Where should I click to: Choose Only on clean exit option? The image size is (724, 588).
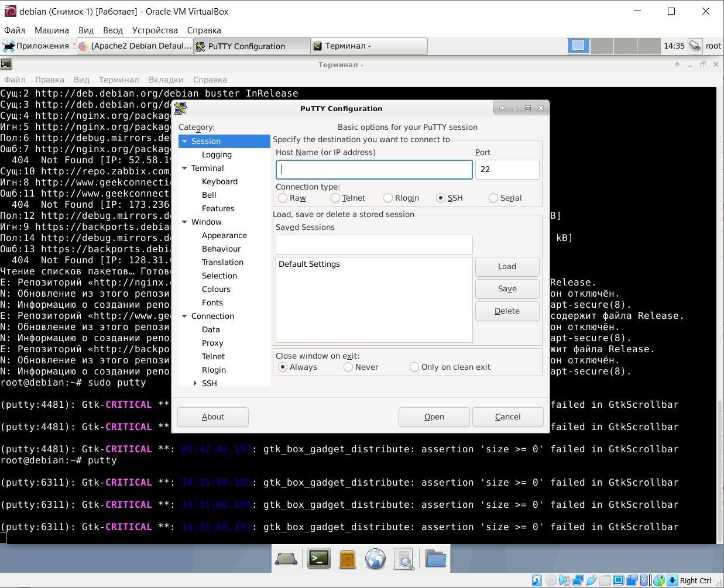point(414,367)
